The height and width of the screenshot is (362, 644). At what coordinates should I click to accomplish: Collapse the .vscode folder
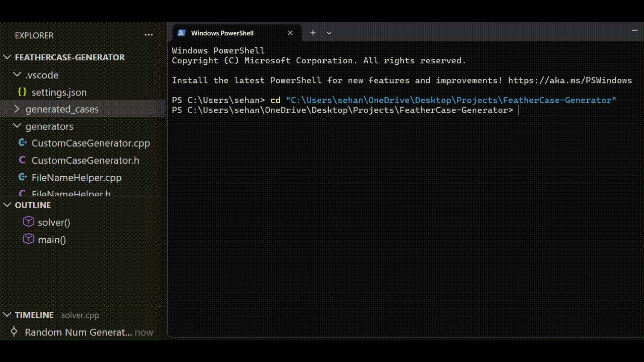(x=17, y=75)
